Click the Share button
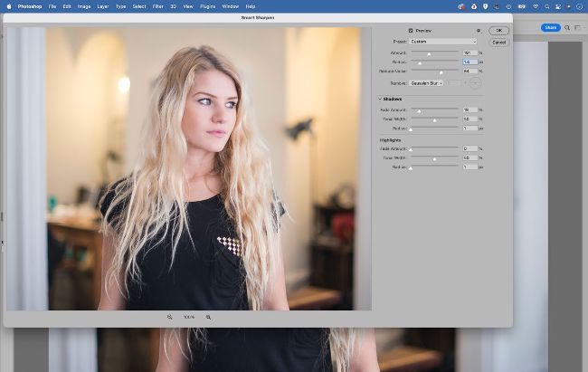Image resolution: width=588 pixels, height=372 pixels. point(550,28)
